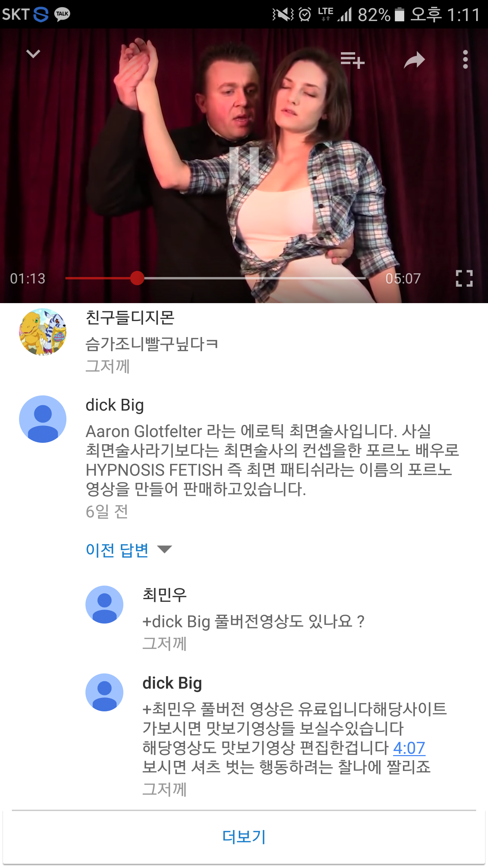Tap the first dick Big profile avatar
Viewport: 488px width, 868px height.
[42, 419]
